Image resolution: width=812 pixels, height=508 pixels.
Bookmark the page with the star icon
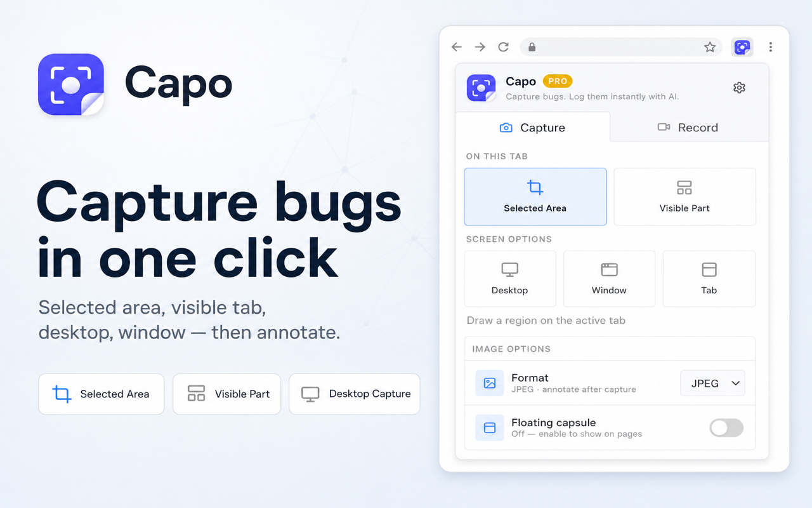710,47
